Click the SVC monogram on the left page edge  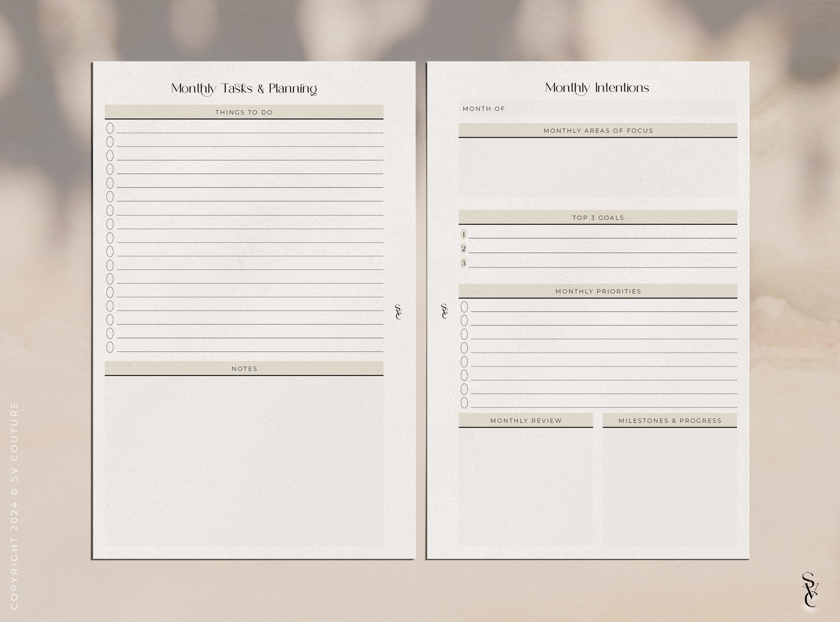coord(398,312)
